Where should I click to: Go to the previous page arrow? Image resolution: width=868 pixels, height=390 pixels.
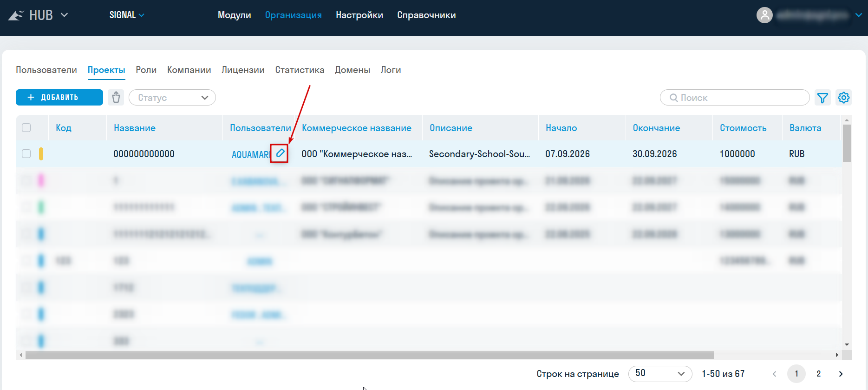(x=774, y=374)
